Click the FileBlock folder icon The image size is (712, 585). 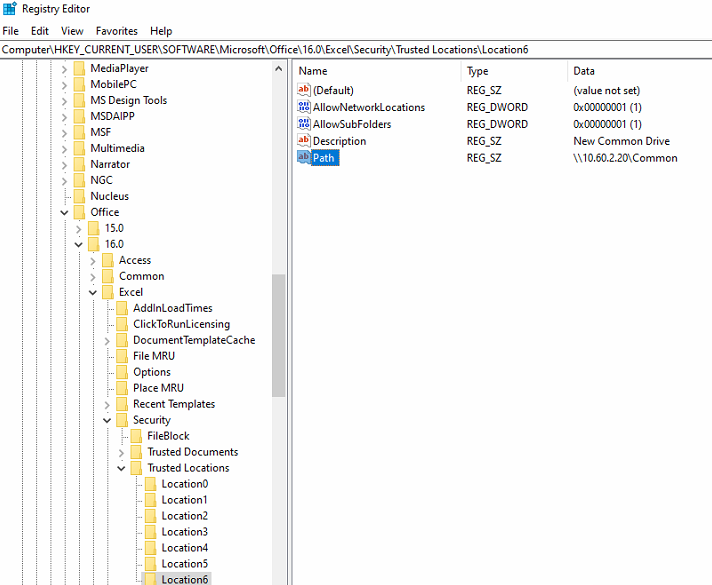coord(136,436)
